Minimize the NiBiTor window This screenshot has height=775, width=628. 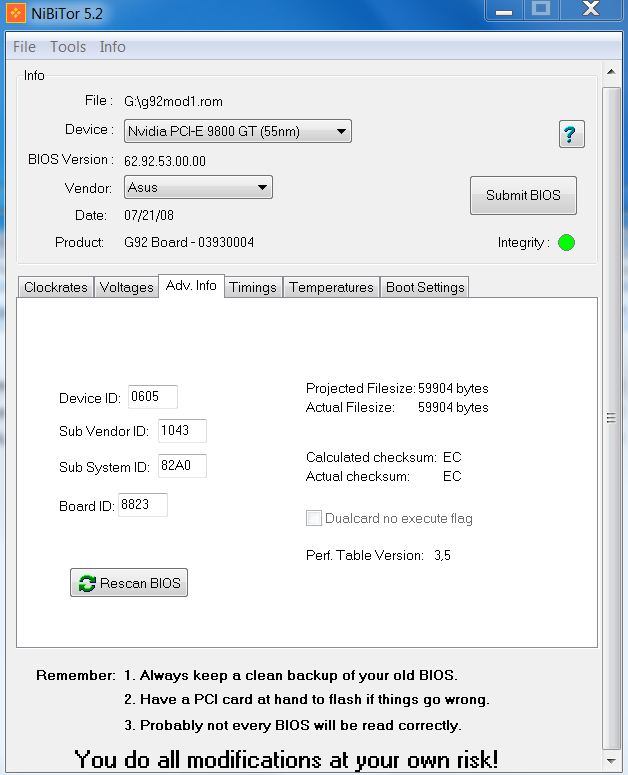[504, 10]
